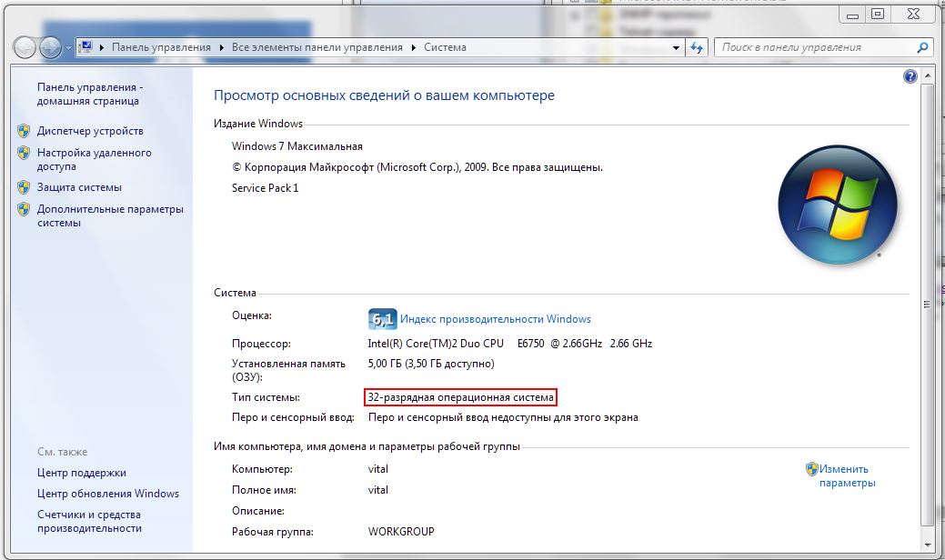Click the Forward navigation arrow button
Screen dimensions: 945x560
[51, 47]
